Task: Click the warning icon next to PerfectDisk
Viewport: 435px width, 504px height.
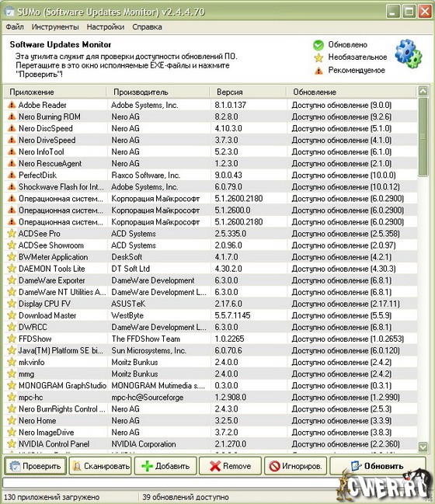Action: pos(12,176)
